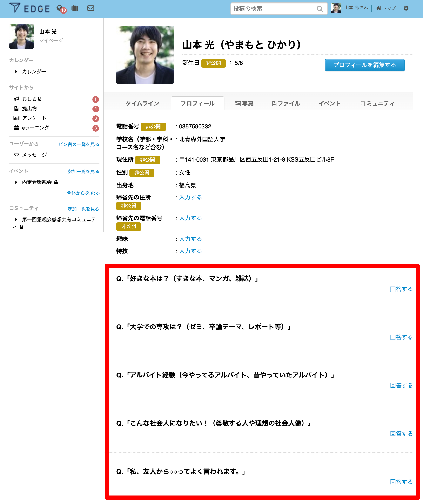423x504 pixels.
Task: Click 回答する for 友人から○○って question
Action: click(x=401, y=482)
